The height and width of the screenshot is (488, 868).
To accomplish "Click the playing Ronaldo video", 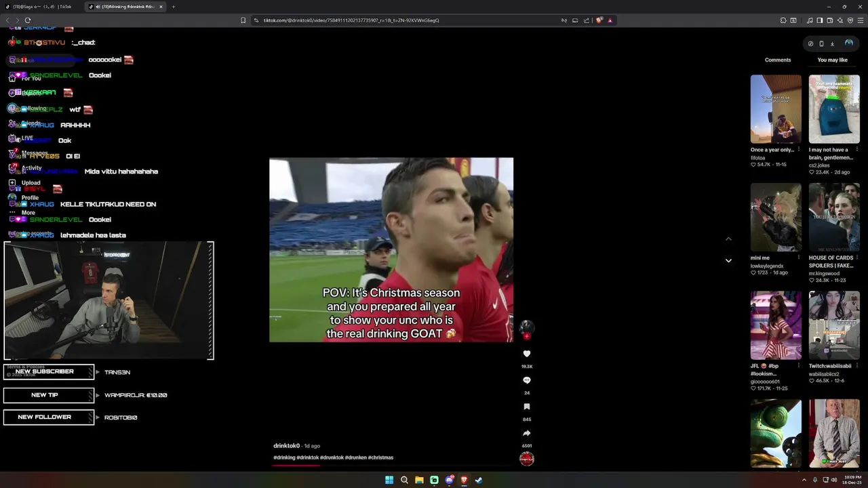I will tap(391, 250).
